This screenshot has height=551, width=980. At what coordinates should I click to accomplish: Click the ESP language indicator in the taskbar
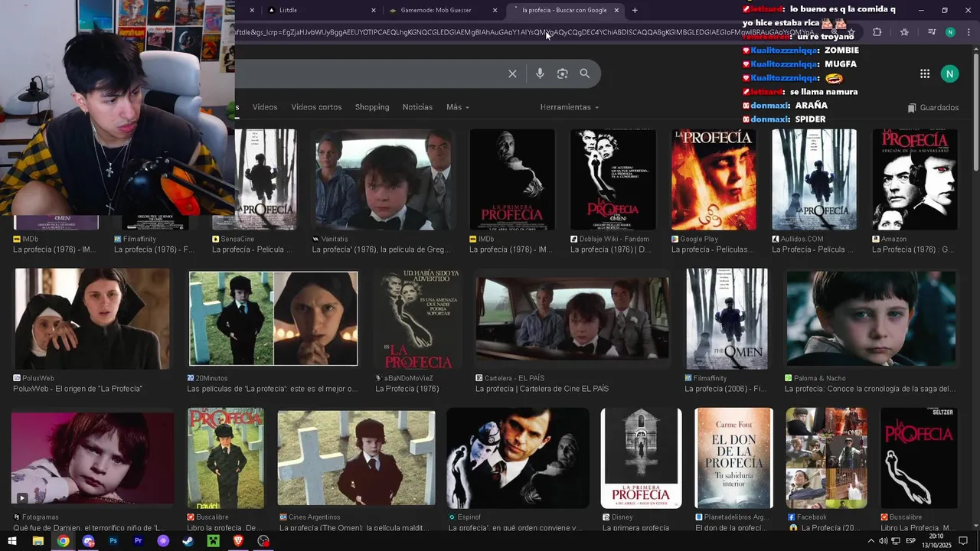pyautogui.click(x=910, y=541)
